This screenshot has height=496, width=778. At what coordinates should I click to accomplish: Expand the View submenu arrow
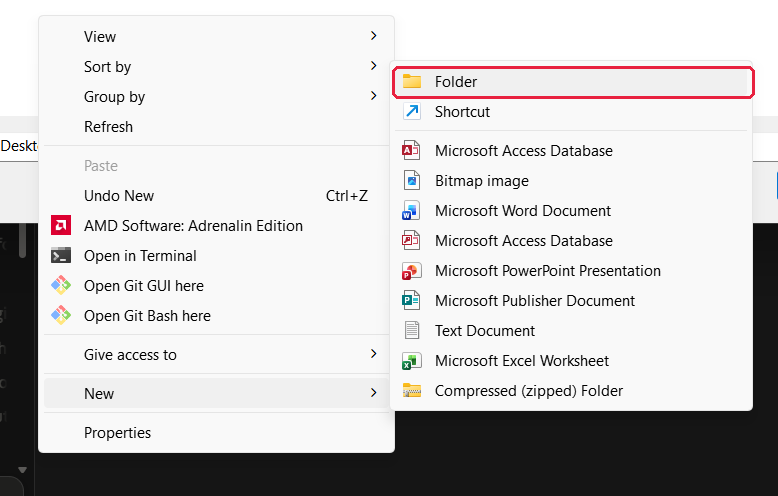click(x=374, y=36)
